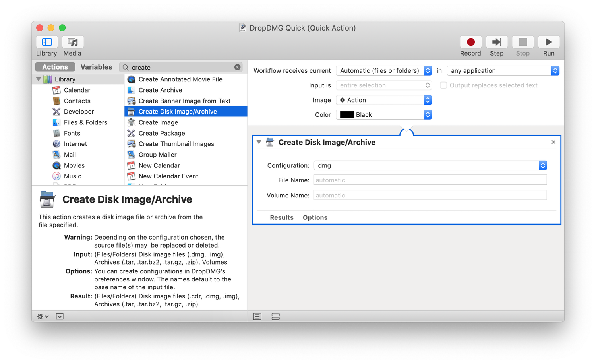596x364 pixels.
Task: Click the Record button in toolbar
Action: click(x=470, y=42)
